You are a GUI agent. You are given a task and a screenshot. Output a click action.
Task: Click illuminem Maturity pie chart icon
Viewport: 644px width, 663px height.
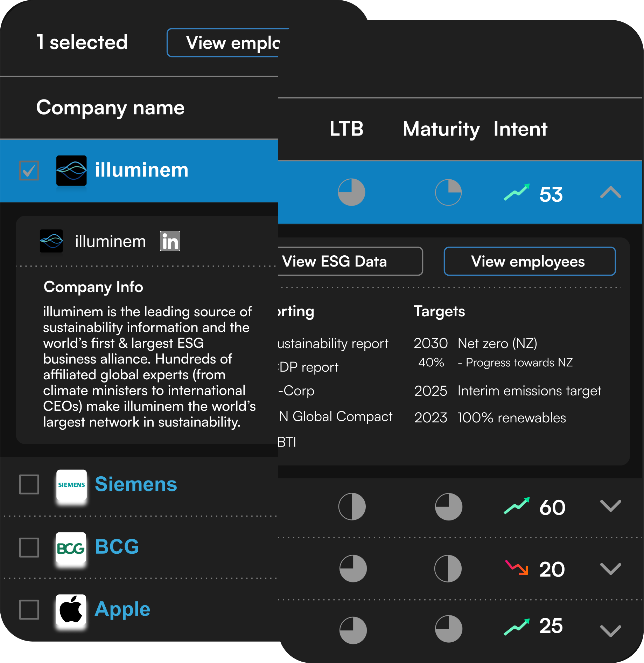(x=448, y=192)
